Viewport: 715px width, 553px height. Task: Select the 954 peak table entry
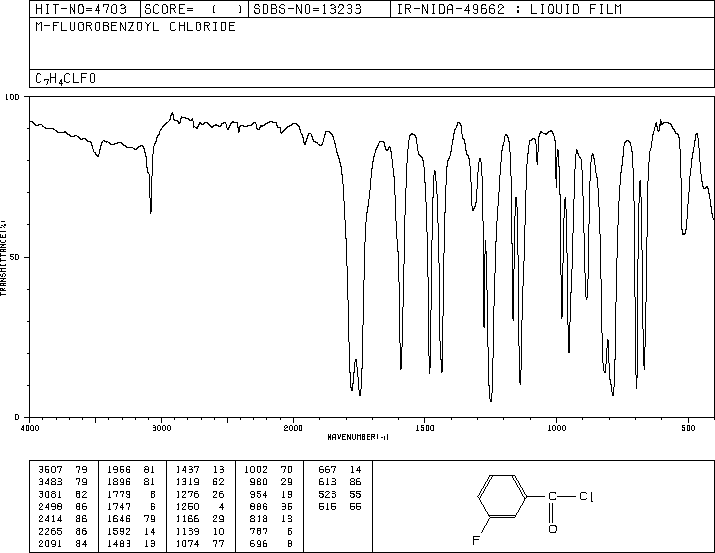(x=271, y=494)
